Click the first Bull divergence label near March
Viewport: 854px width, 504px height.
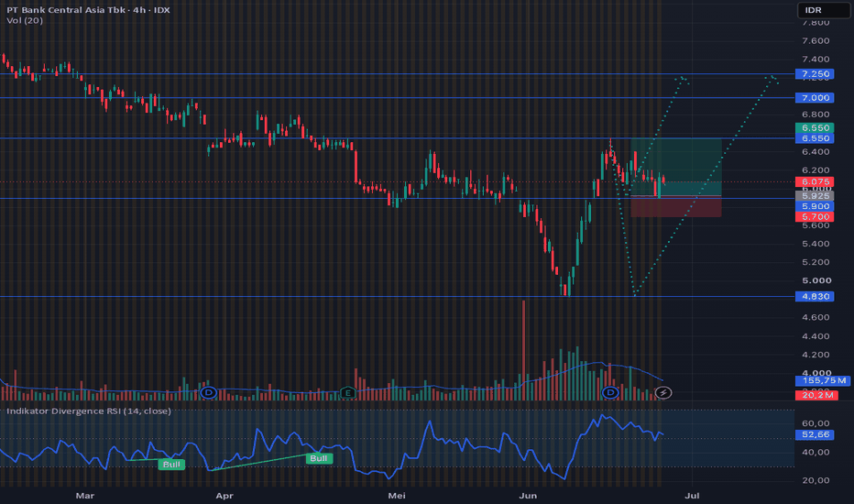tap(171, 465)
